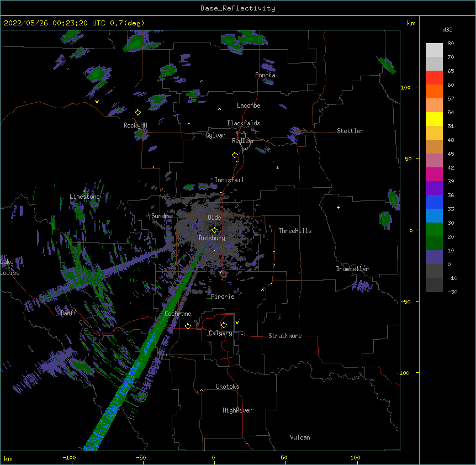Click the asterisk marker above Limestone label
476x465 pixels.
(x=84, y=191)
